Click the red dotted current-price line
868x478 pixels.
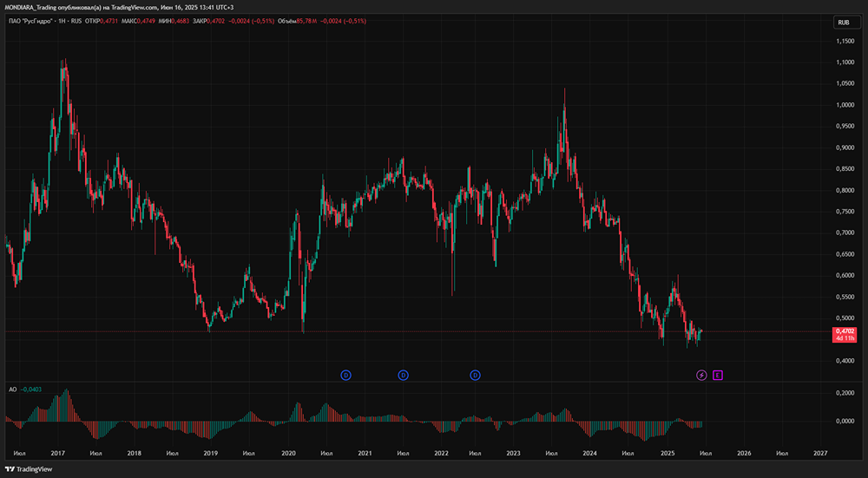coord(521,331)
